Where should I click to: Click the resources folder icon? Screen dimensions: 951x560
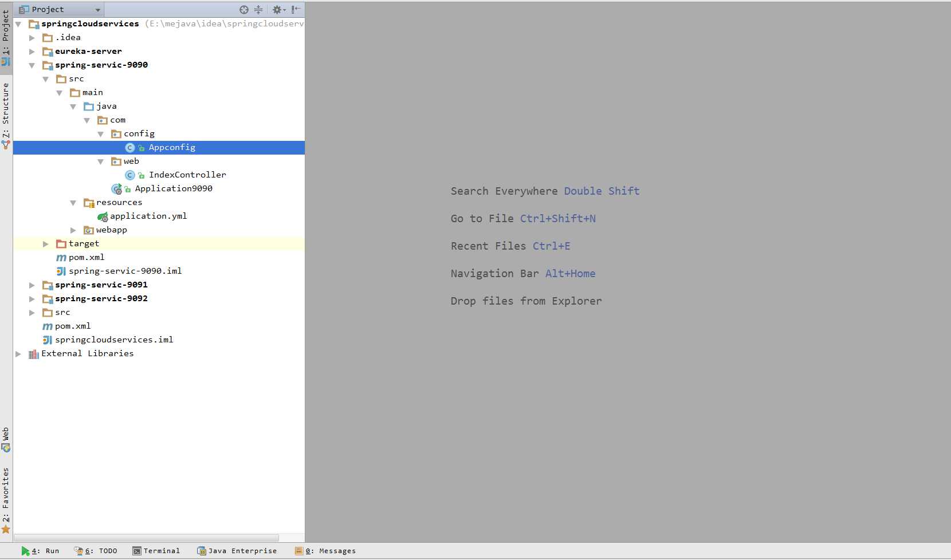pos(89,203)
